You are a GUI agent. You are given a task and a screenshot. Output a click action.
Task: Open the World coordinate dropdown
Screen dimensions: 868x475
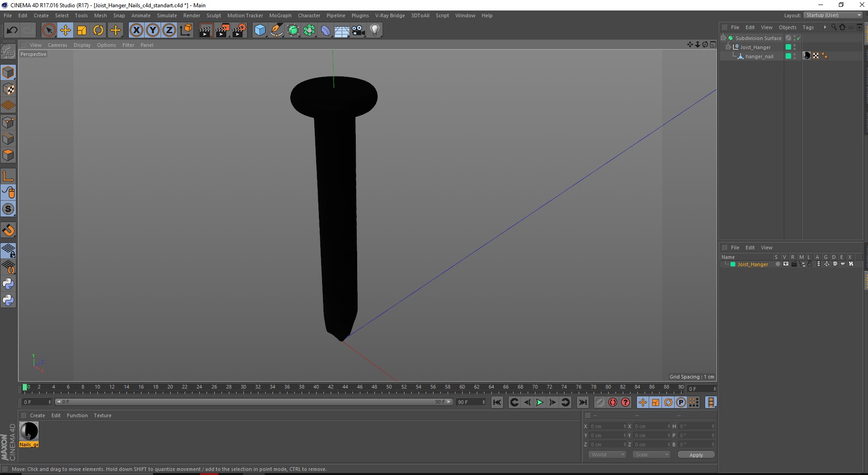(x=607, y=455)
